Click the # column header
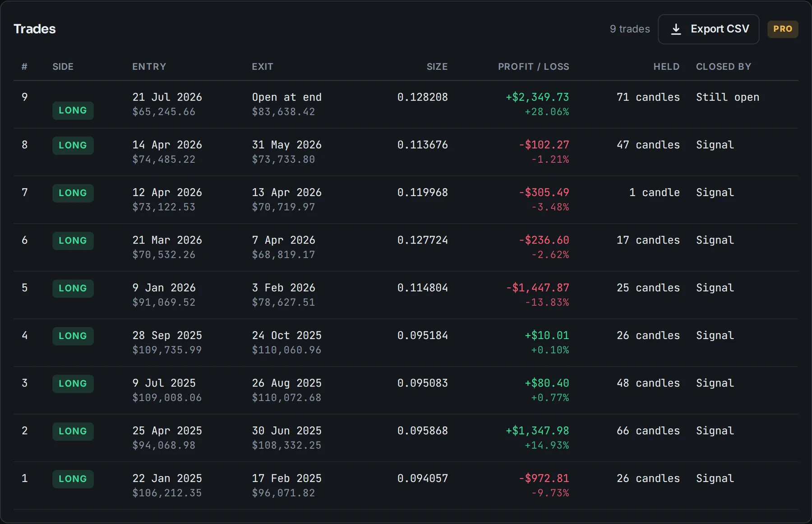Image resolution: width=812 pixels, height=524 pixels. (24, 67)
